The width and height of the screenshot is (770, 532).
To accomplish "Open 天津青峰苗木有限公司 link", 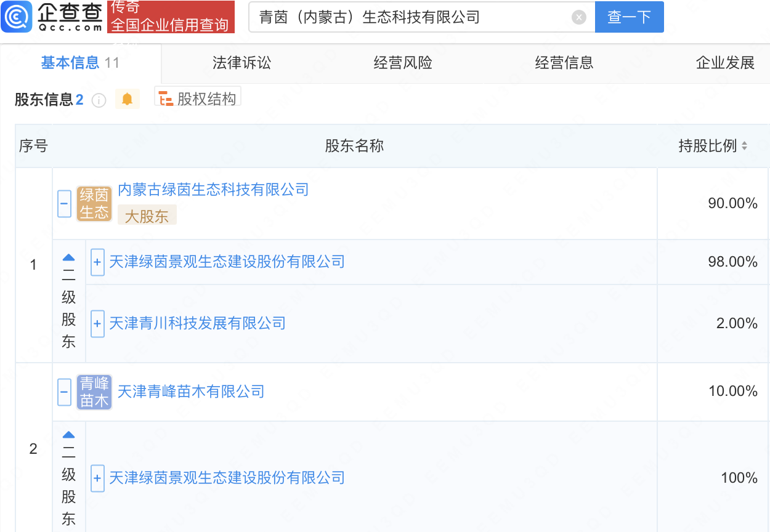I will [191, 392].
